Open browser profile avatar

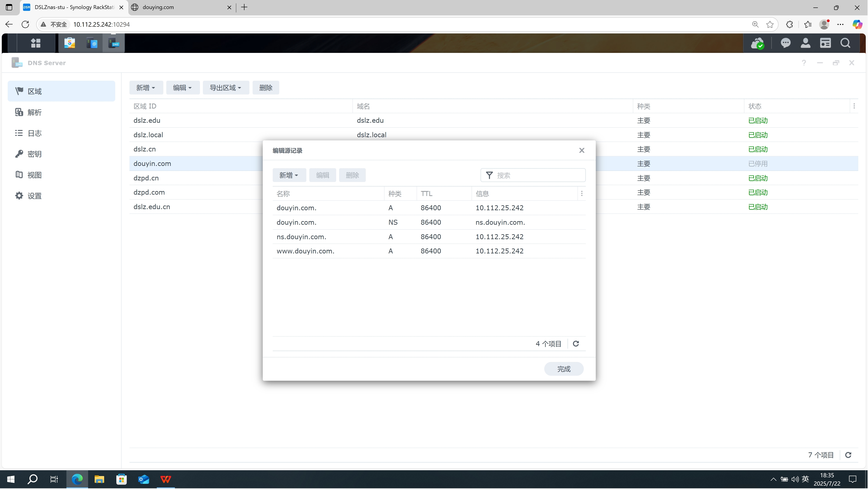pyautogui.click(x=824, y=24)
